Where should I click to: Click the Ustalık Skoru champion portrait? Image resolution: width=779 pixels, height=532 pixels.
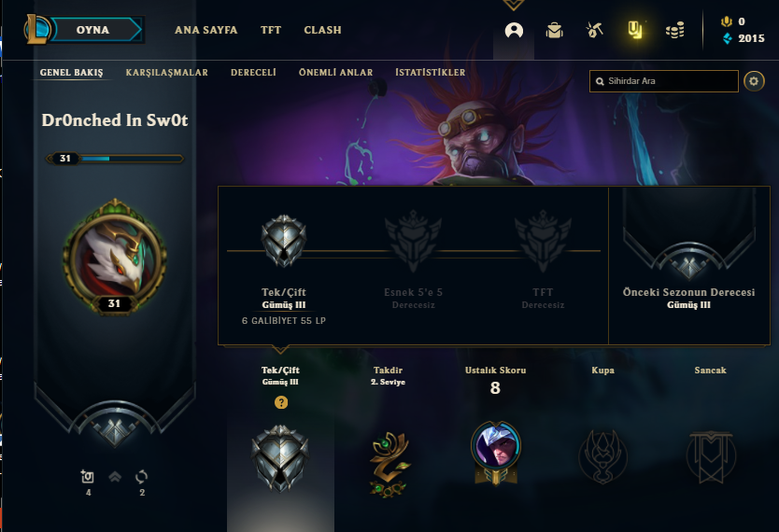pos(496,445)
